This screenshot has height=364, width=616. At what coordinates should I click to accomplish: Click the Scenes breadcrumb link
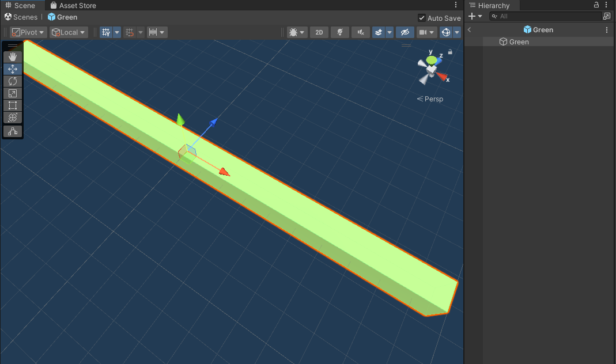pos(21,17)
